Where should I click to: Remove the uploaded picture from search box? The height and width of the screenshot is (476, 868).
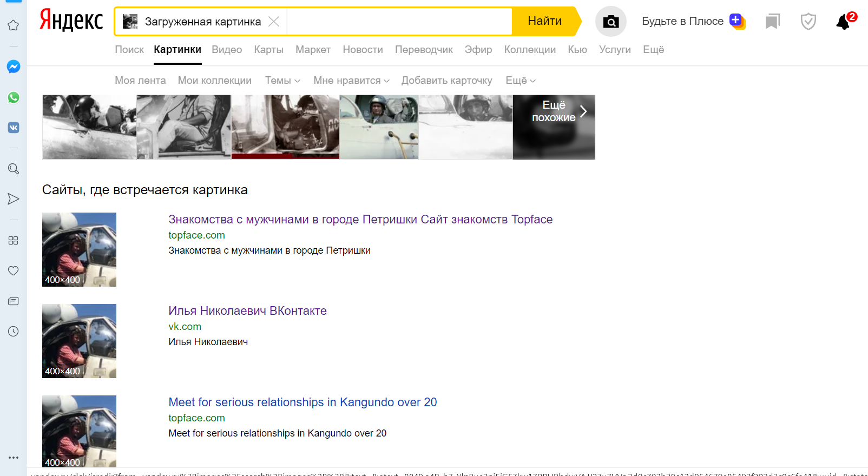(274, 22)
